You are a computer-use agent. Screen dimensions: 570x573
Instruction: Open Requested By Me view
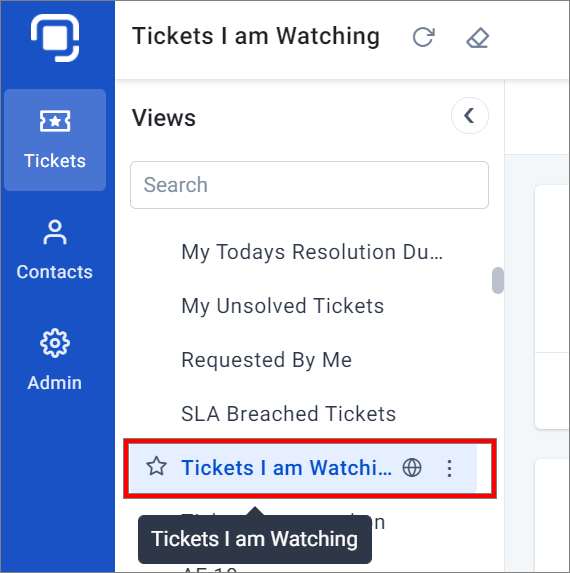point(267,360)
